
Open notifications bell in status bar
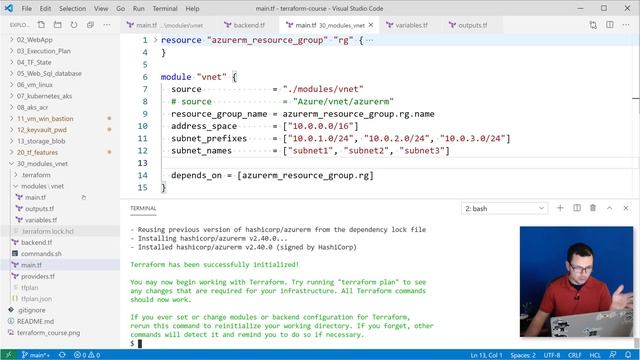628,355
